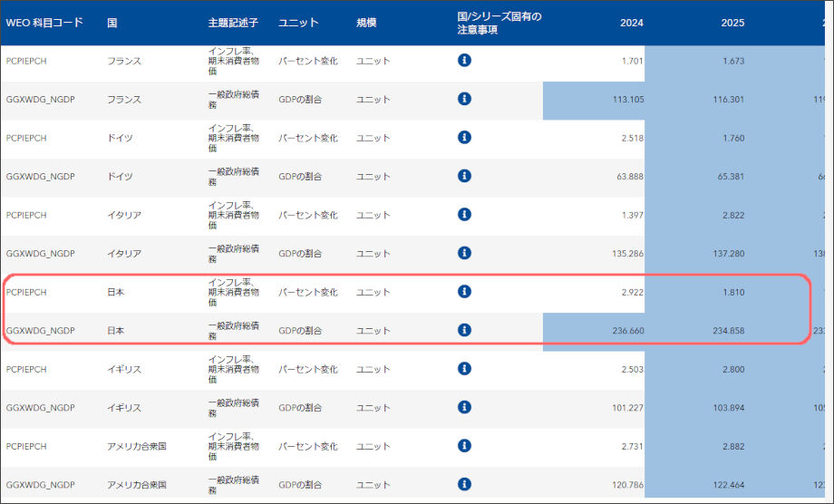Open info icon for France government debt row
This screenshot has width=834, height=504.
click(x=464, y=99)
